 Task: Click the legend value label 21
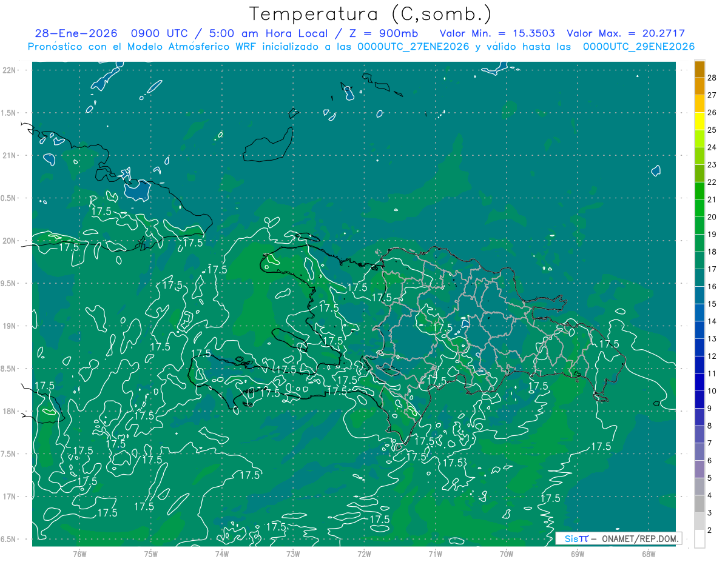pos(712,199)
